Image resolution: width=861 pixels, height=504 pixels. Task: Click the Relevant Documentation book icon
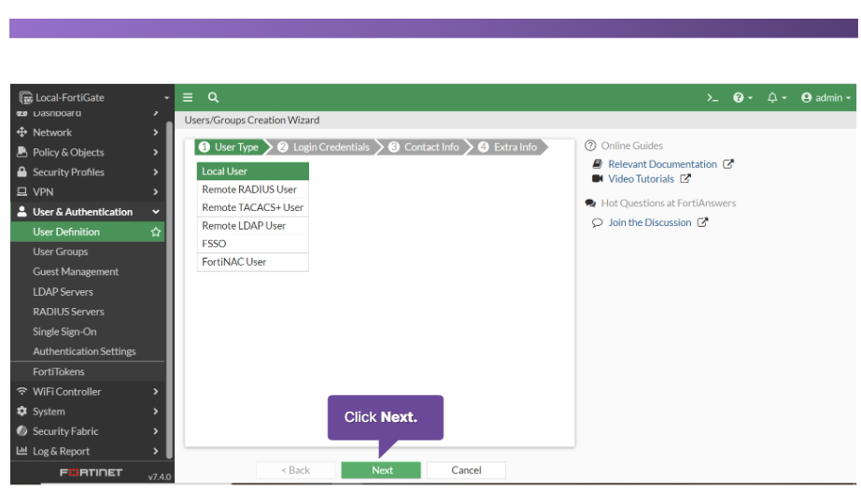[x=598, y=164]
